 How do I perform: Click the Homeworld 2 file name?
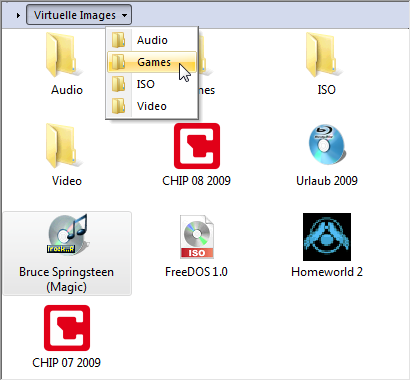(x=327, y=272)
